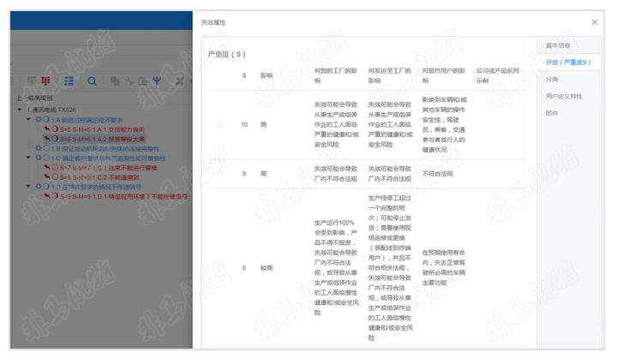Select failure row 1.C.2 不能追溯到

[99, 177]
